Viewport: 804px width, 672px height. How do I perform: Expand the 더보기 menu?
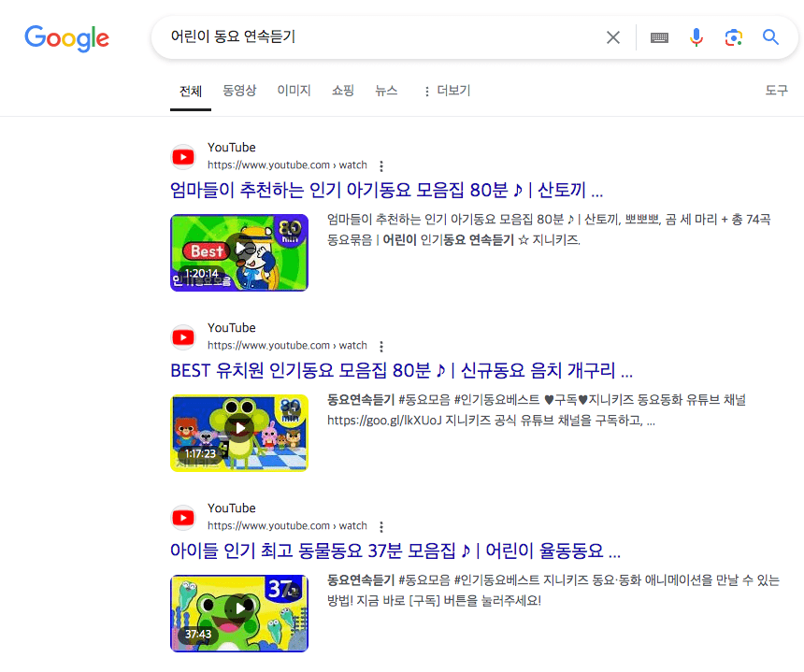coord(447,91)
